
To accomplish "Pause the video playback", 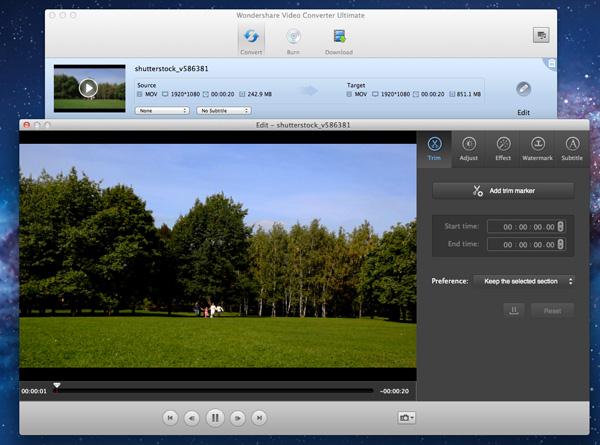I will (x=215, y=418).
